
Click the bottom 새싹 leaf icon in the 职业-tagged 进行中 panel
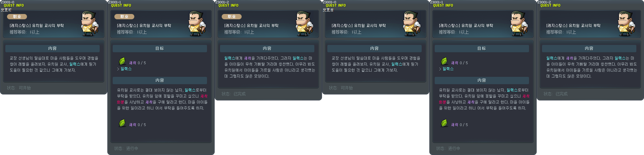click(x=122, y=123)
